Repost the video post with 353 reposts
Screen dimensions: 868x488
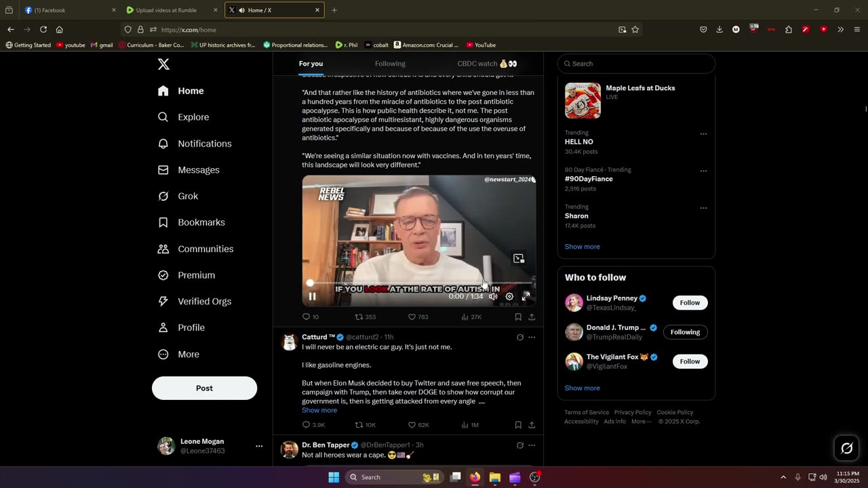pyautogui.click(x=366, y=317)
